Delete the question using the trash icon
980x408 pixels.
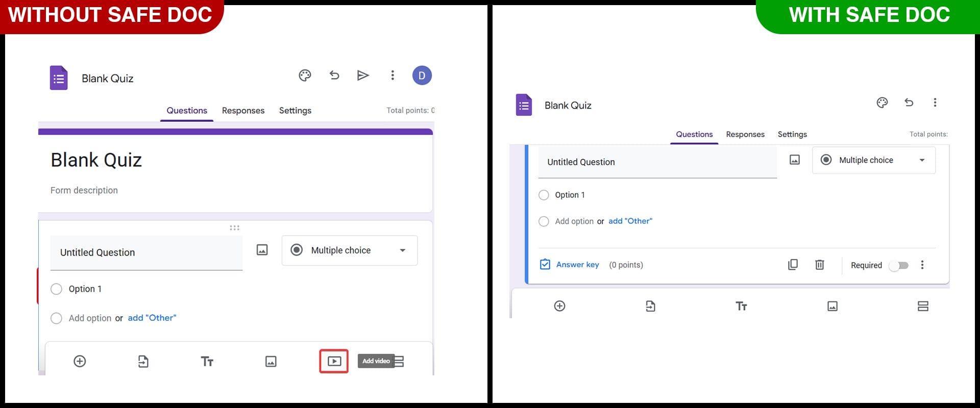[x=819, y=265]
